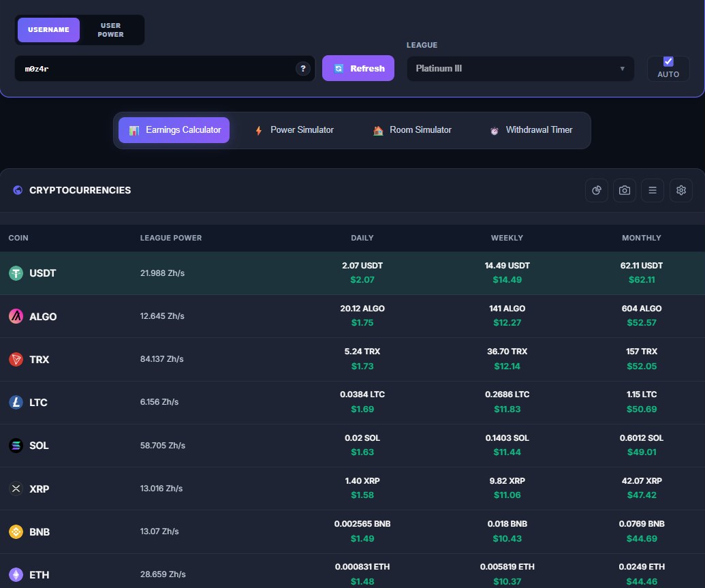Click the 13.07 Zh/s league power value
The image size is (705, 588).
click(x=159, y=531)
